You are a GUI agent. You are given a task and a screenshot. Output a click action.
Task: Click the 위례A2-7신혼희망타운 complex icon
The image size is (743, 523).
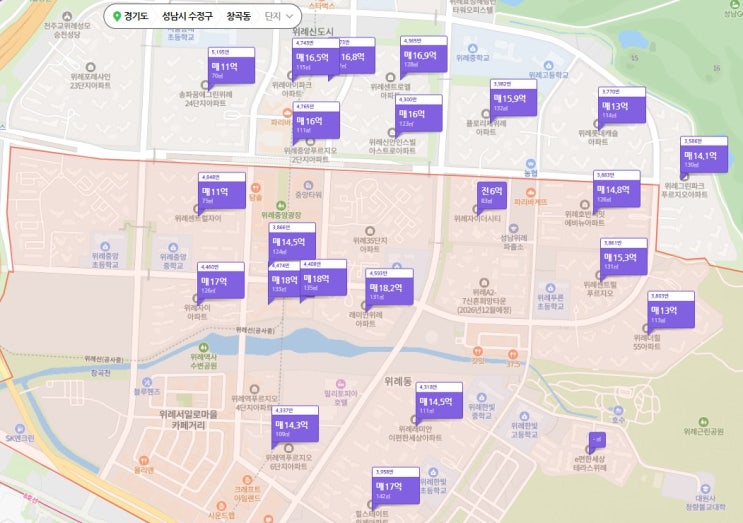484,283
